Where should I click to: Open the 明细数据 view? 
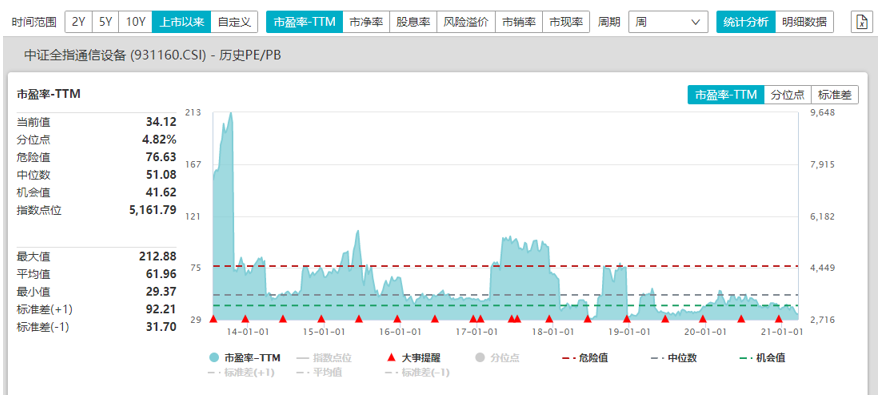click(804, 22)
